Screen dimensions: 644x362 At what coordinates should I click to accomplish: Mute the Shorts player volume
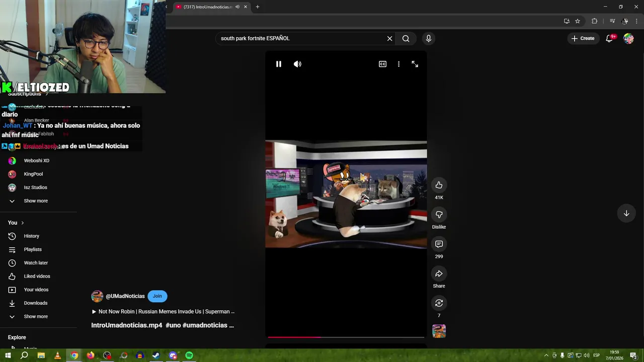(x=297, y=64)
